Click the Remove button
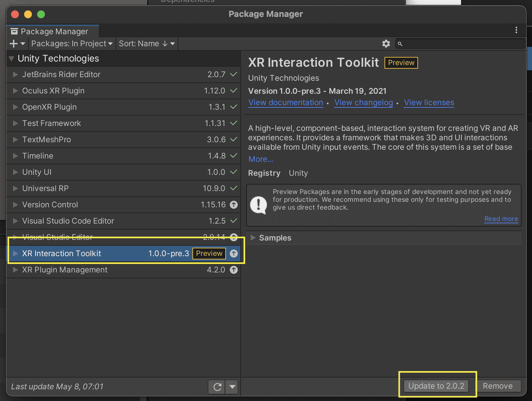Image resolution: width=532 pixels, height=401 pixels. pos(497,386)
